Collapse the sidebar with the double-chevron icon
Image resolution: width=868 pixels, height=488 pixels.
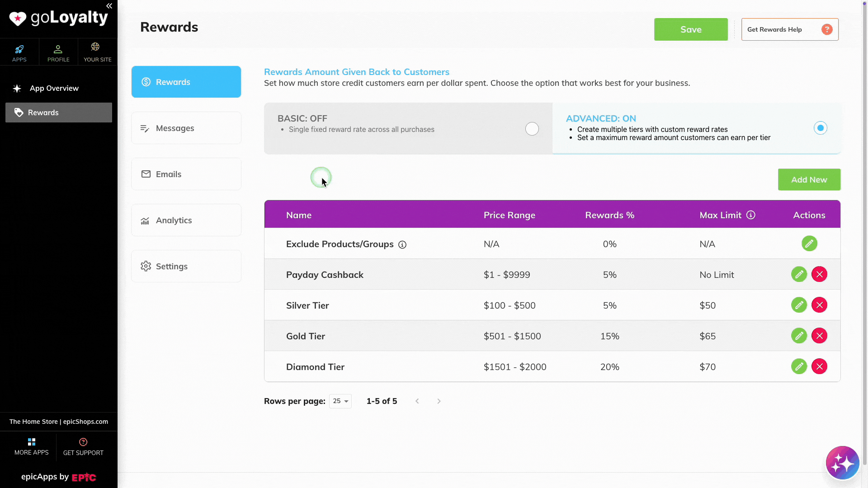point(109,6)
